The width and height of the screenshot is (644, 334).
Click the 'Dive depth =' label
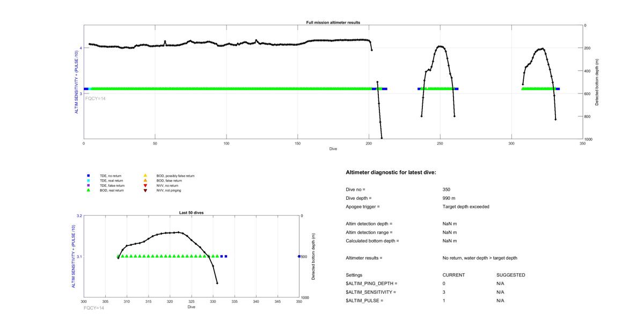pos(358,198)
